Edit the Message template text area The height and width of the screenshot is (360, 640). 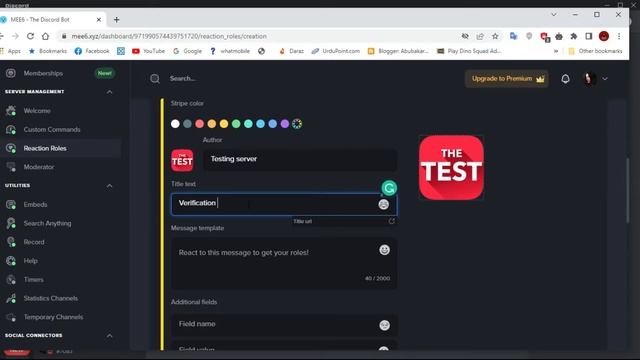point(284,263)
